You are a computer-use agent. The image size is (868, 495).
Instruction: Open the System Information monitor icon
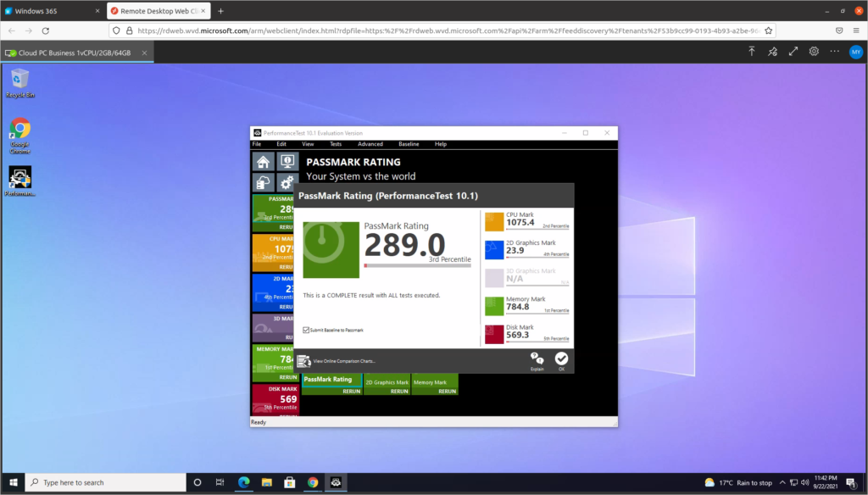coord(287,162)
